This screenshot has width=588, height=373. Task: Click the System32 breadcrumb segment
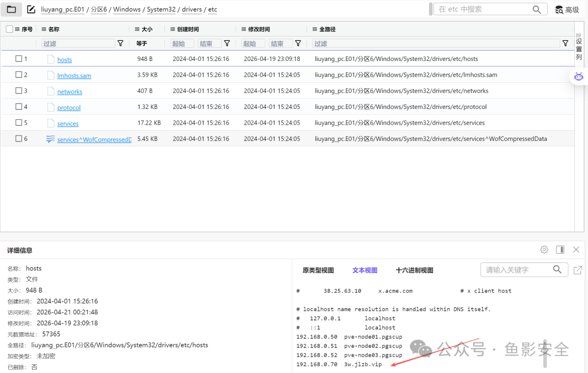pyautogui.click(x=161, y=9)
